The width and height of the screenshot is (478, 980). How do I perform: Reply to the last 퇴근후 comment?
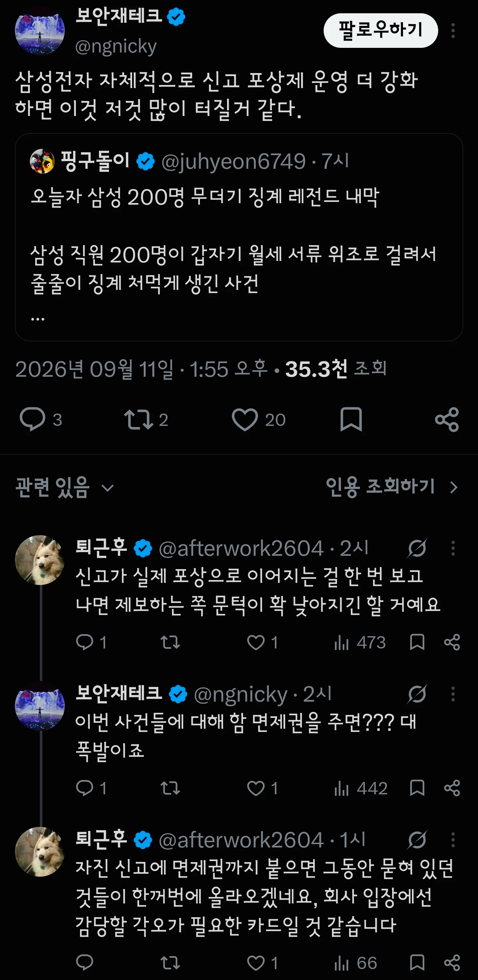(84, 962)
